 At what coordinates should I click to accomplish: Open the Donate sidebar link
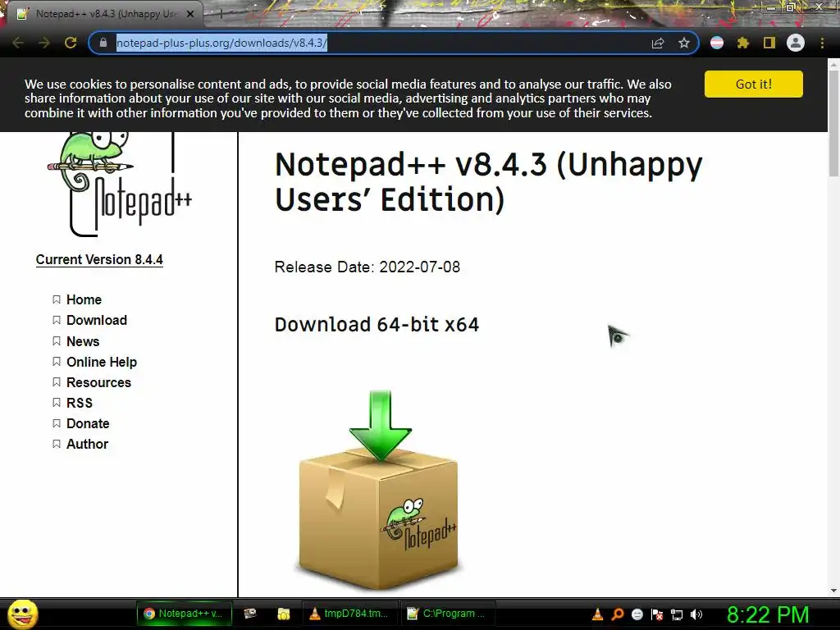[x=88, y=424]
